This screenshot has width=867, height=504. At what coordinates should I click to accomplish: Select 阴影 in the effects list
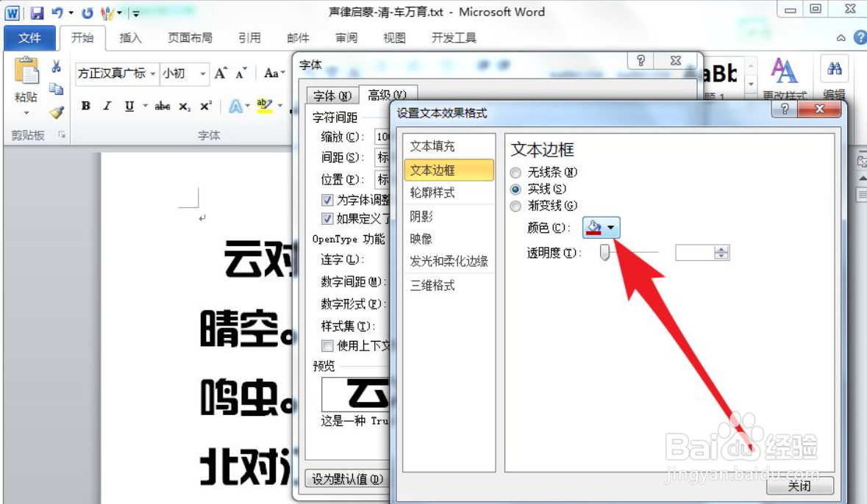click(x=421, y=216)
